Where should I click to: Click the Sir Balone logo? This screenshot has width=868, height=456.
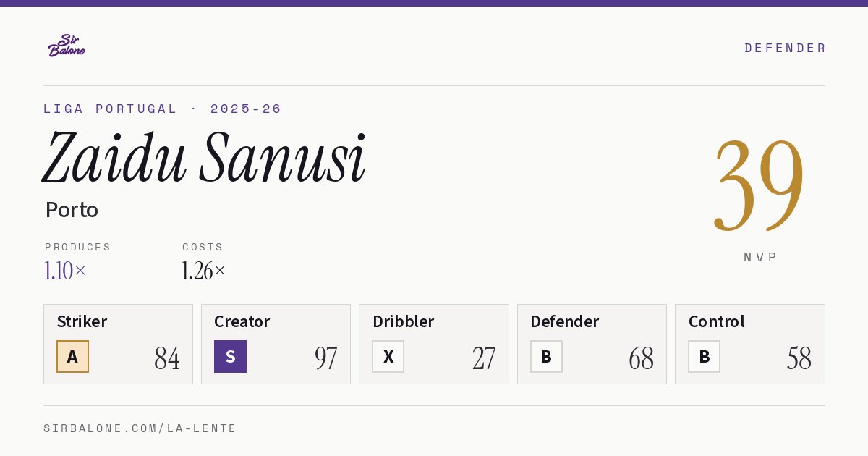[67, 46]
